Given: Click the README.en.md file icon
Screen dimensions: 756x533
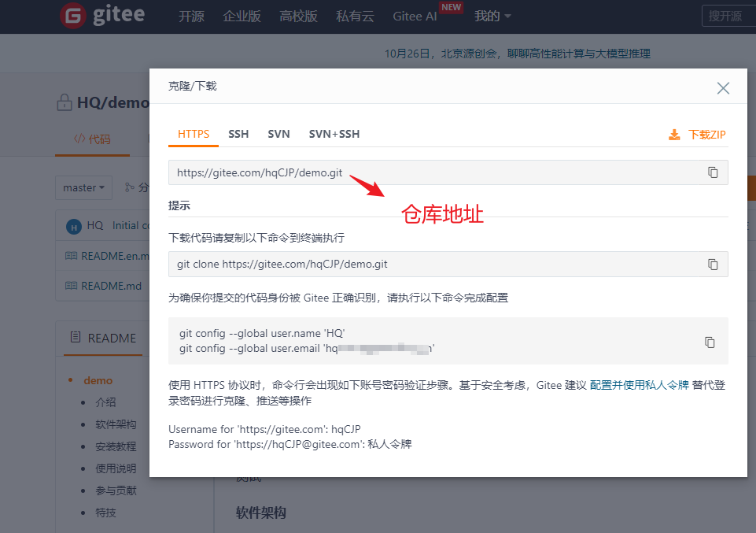Looking at the screenshot, I should point(71,256).
